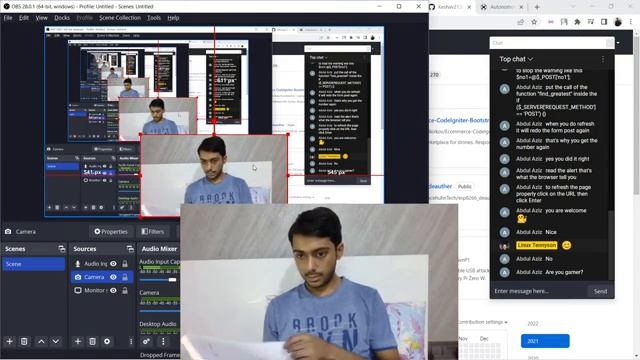The image size is (640, 360).
Task: Move the scene up with arrow
Action: [x=41, y=341]
